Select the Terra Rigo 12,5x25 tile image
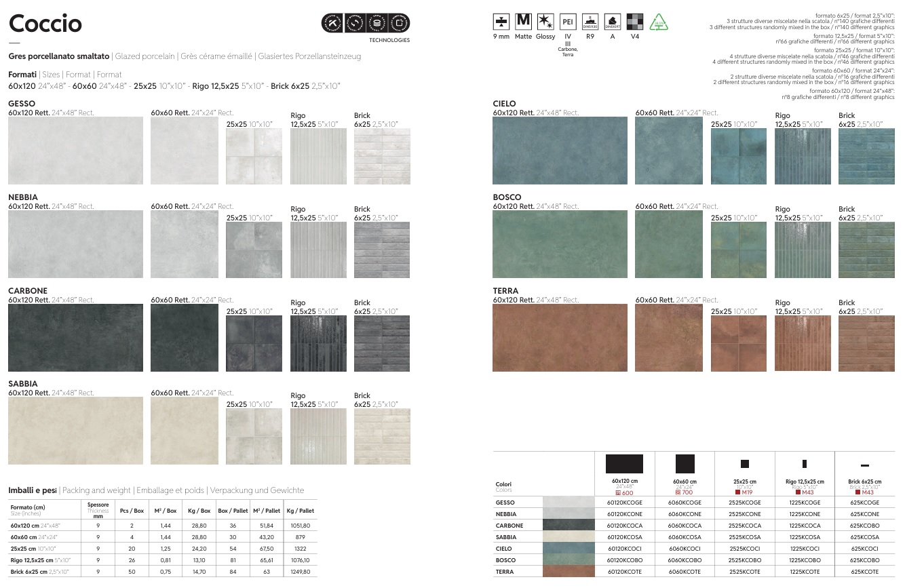Viewport: 905px width, 588px height. coord(802,343)
